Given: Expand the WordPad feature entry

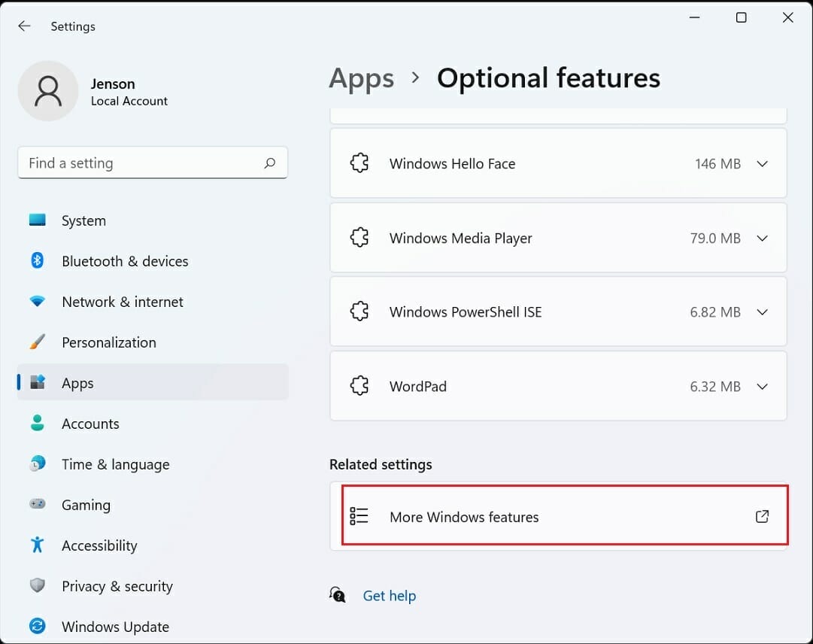Looking at the screenshot, I should pos(762,386).
